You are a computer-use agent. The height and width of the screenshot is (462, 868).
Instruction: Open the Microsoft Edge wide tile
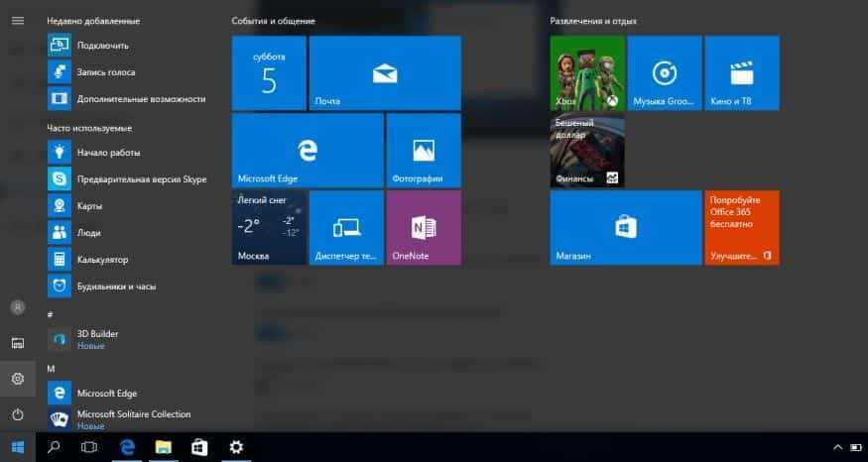pos(308,151)
